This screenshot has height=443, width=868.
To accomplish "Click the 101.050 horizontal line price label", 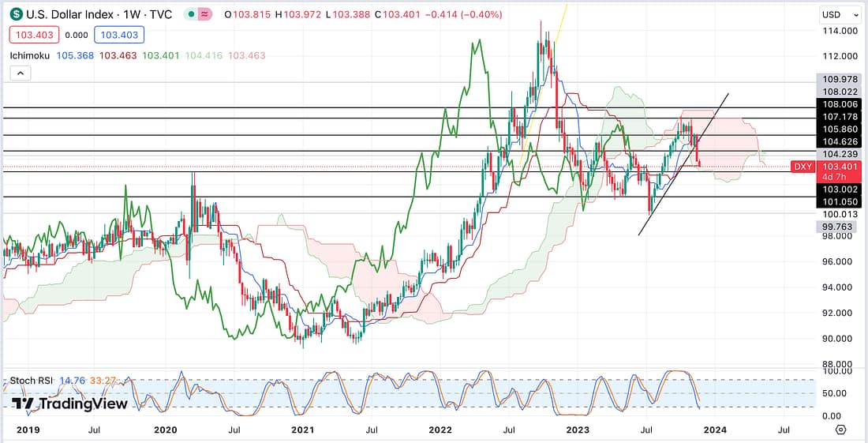I will point(840,201).
